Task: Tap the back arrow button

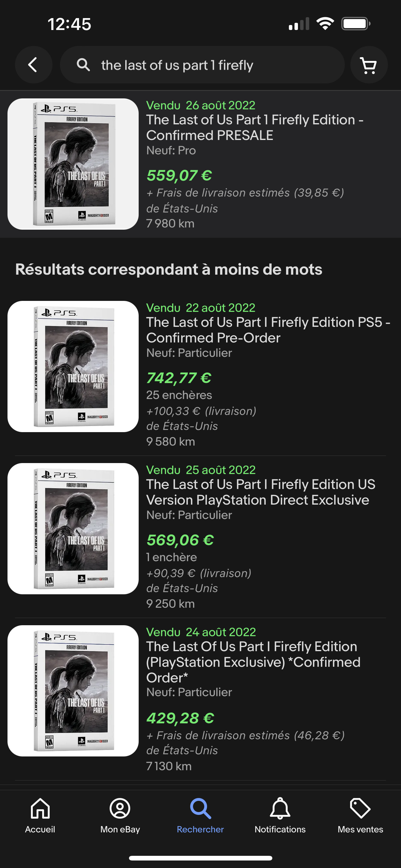Action: pyautogui.click(x=33, y=65)
